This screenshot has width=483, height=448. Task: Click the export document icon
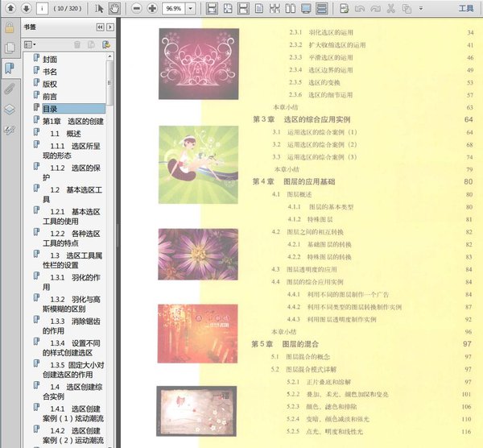click(344, 8)
